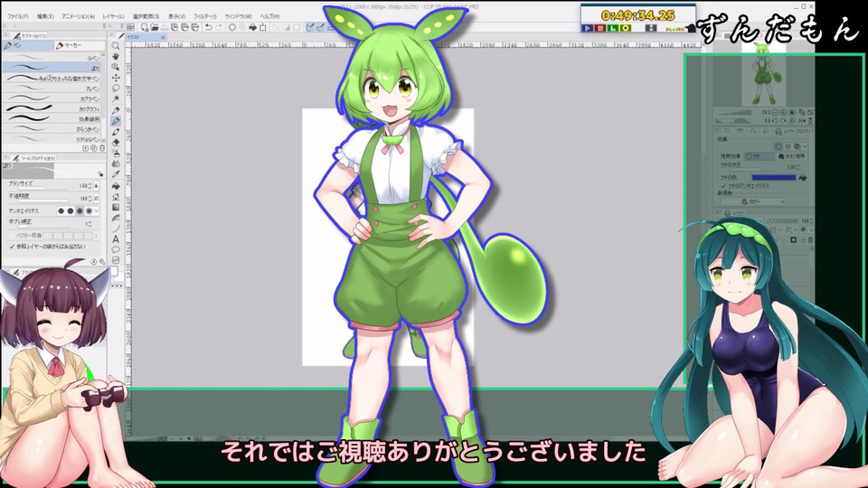Viewport: 868px width, 488px height.
Task: Click the Undo arrow in command bar
Action: 208,27
